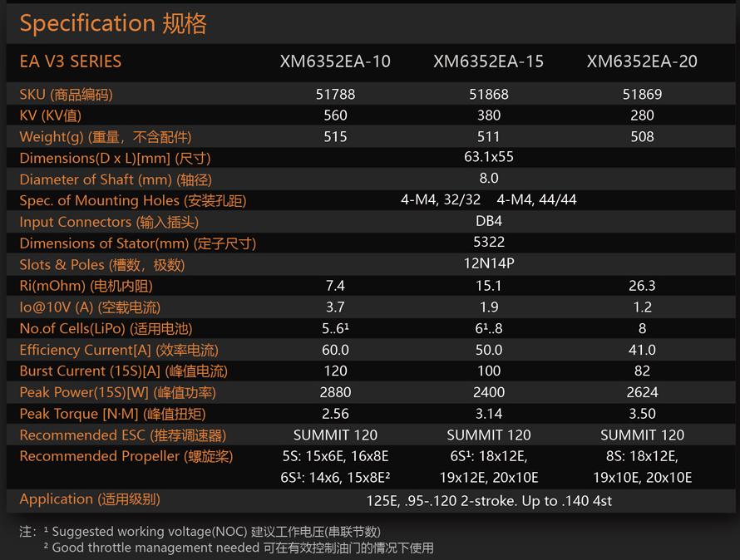Select the XM6352EA-10 column header
740x560 pixels.
coord(335,61)
